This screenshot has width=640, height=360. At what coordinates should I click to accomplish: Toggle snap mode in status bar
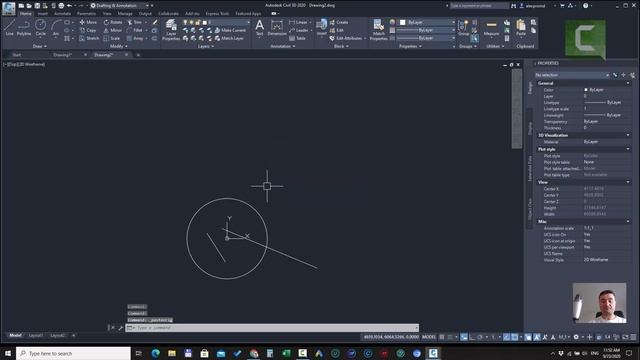pos(450,337)
